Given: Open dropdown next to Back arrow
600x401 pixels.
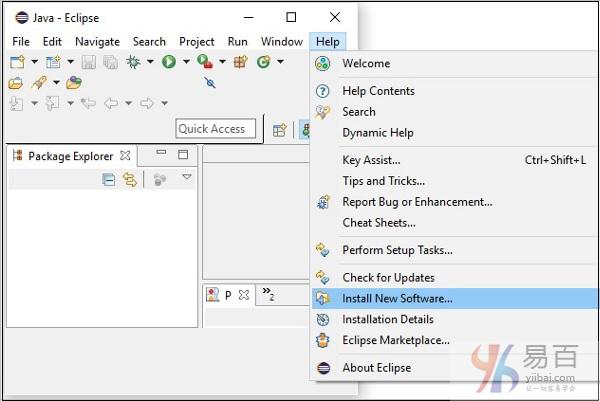Looking at the screenshot, I should (x=129, y=103).
